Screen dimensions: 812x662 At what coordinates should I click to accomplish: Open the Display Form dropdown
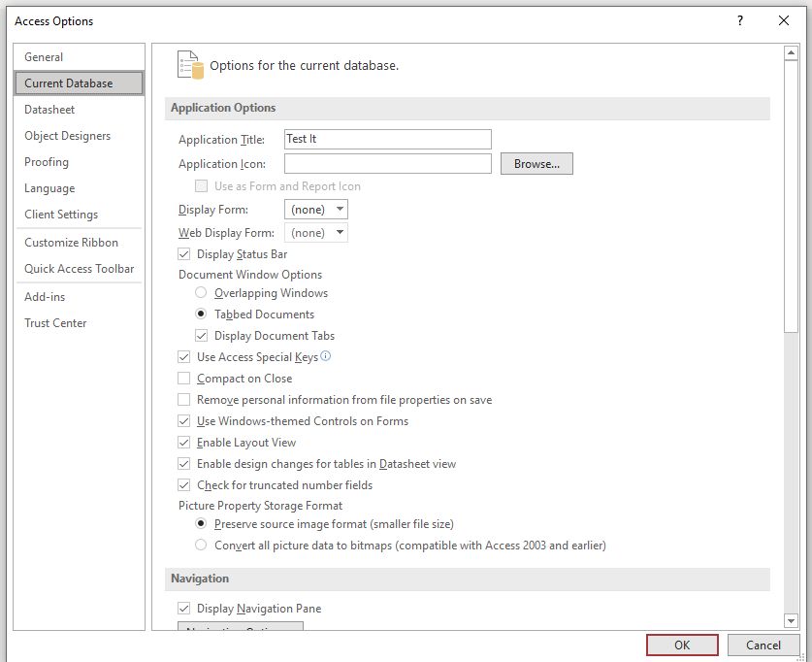pyautogui.click(x=316, y=210)
